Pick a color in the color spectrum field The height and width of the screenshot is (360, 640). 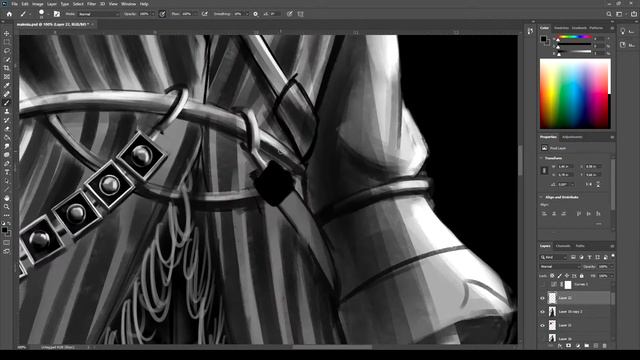point(575,93)
